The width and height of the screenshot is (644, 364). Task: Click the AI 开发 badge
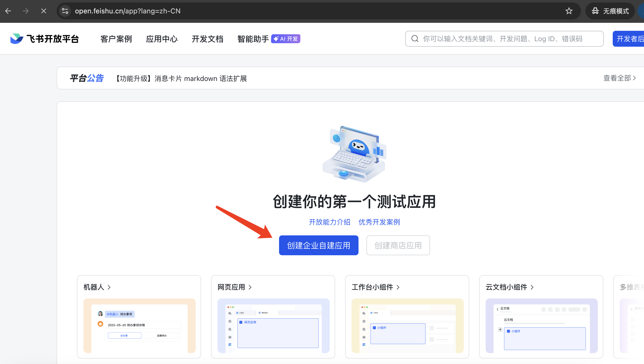coord(286,39)
